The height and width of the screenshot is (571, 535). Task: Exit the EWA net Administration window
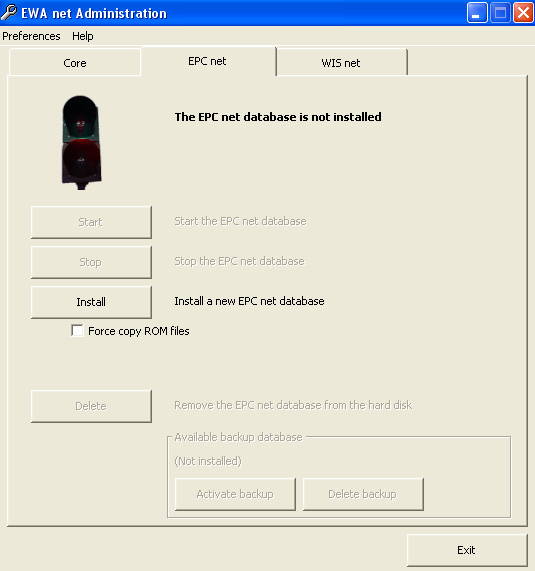tap(467, 550)
